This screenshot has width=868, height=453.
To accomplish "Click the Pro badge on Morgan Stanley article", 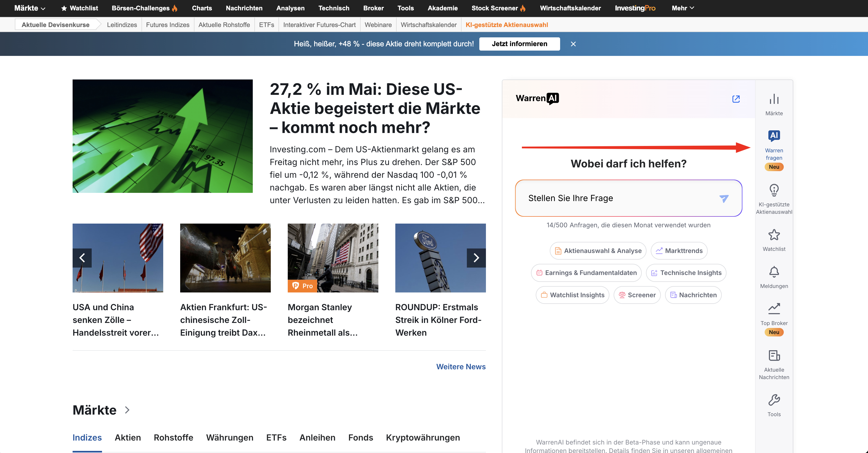I will (x=302, y=286).
